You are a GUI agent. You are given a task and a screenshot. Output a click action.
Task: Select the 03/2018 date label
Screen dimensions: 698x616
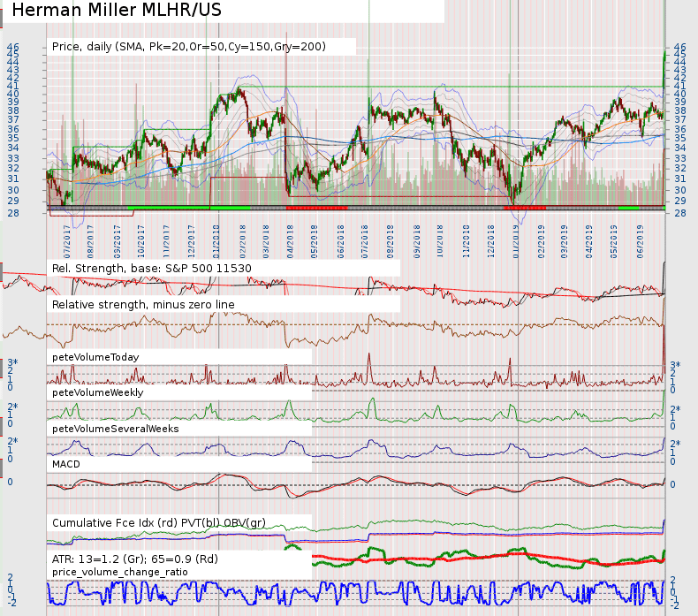click(x=266, y=241)
